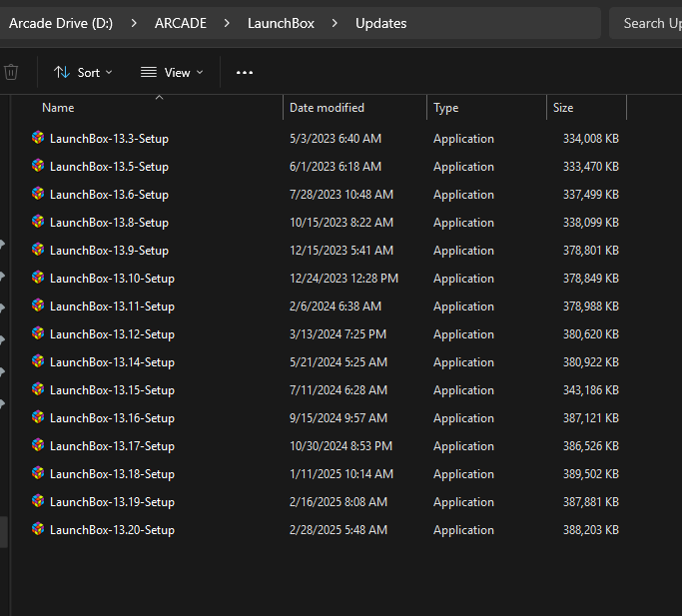Viewport: 682px width, 616px height.
Task: Select the LaunchBox-13.3-Setup file name
Action: pos(109,139)
